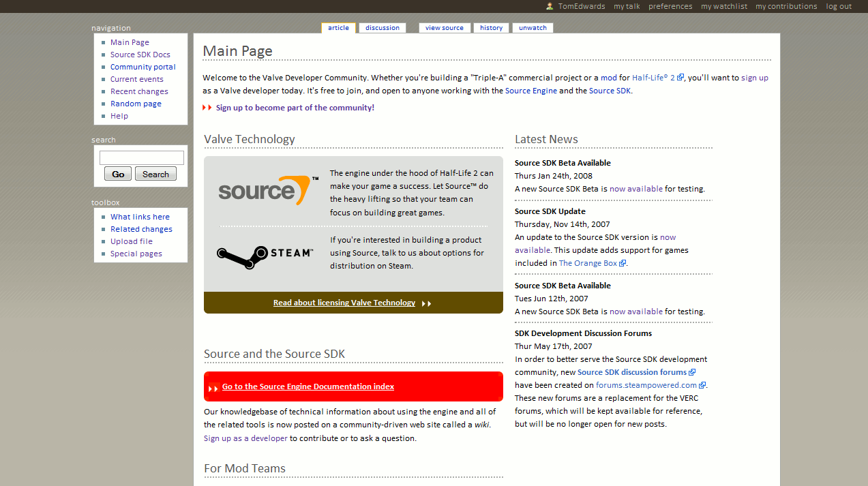Click the Source SDK Update news title
Viewport: 868px width, 486px height.
(550, 211)
